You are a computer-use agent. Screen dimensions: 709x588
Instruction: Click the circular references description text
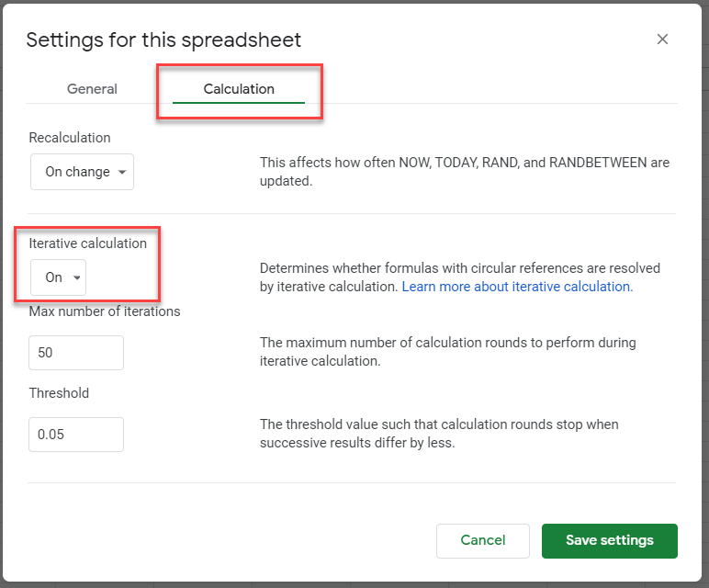pyautogui.click(x=459, y=269)
